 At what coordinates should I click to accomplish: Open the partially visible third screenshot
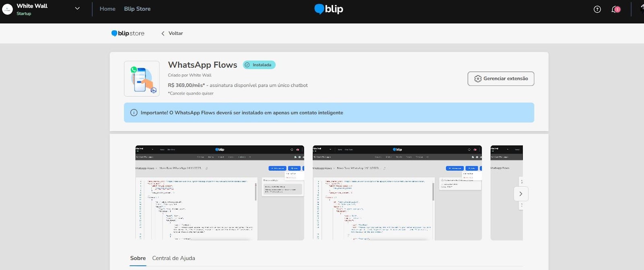click(x=506, y=193)
